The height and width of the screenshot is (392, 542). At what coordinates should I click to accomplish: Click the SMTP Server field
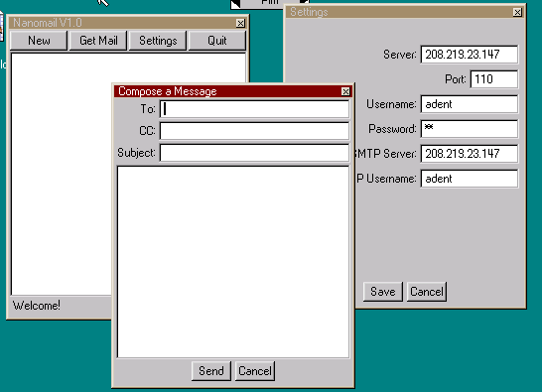[x=470, y=154]
